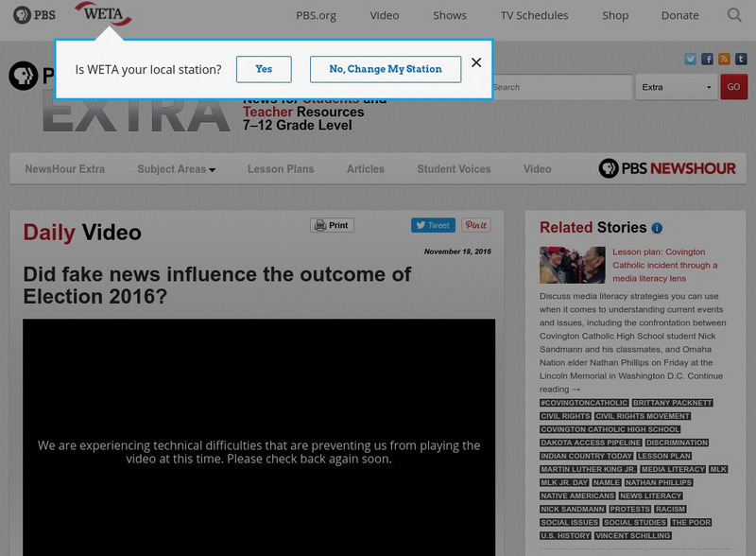Viewport: 756px width, 556px height.
Task: Close the local station popup
Action: [x=476, y=63]
